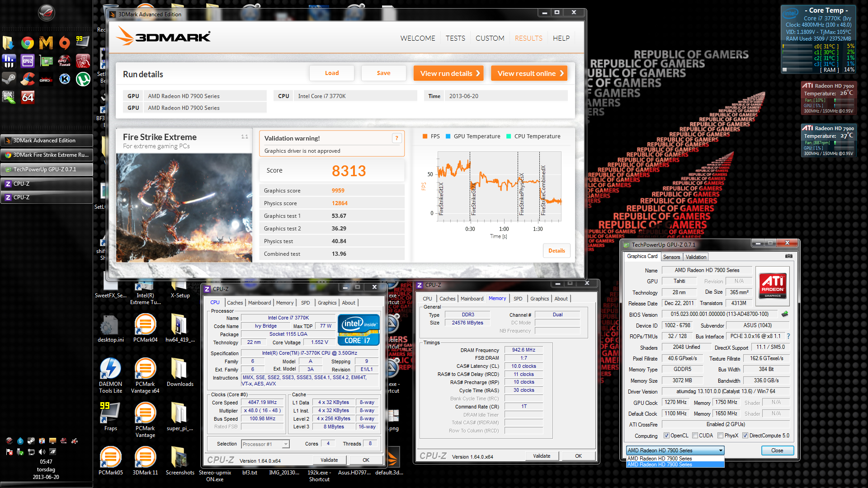Image resolution: width=868 pixels, height=488 pixels.
Task: Go to the 3DMark TESTS tab
Action: click(x=455, y=38)
